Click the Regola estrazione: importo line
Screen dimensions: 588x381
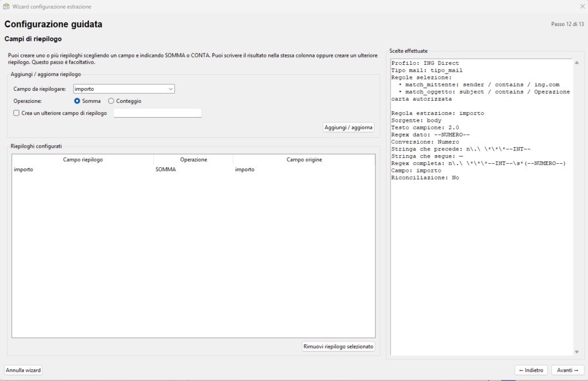coord(438,113)
